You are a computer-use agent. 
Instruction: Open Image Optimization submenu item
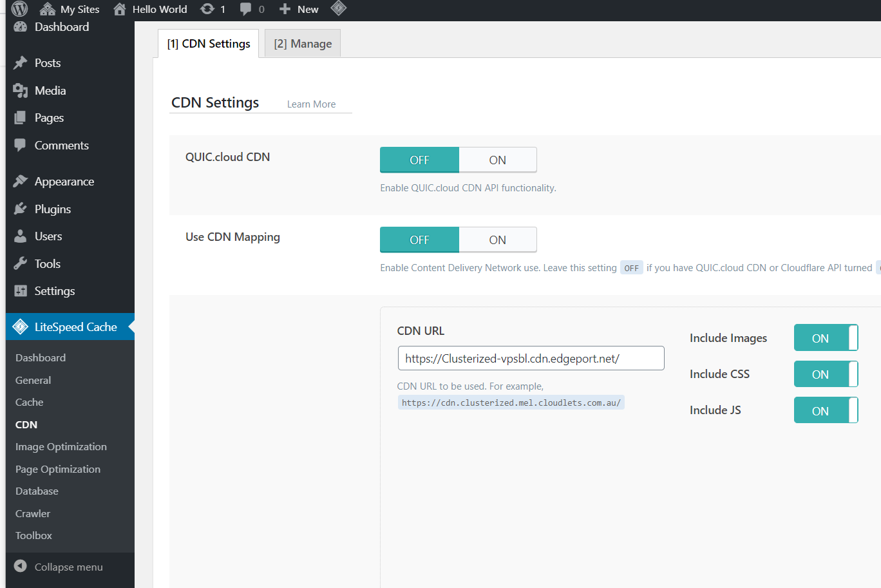pos(61,446)
